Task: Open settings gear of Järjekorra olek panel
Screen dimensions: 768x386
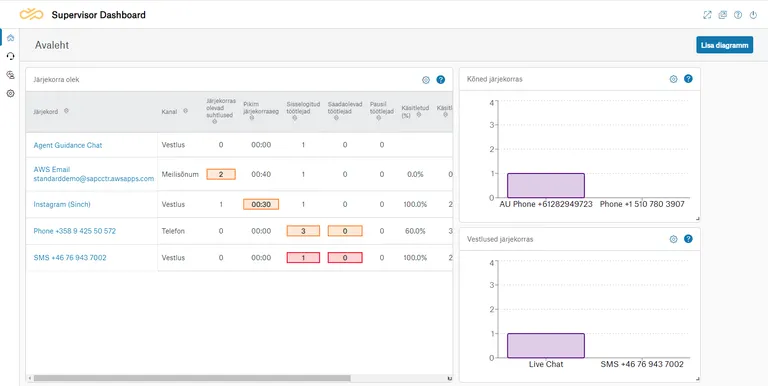Action: pos(426,80)
